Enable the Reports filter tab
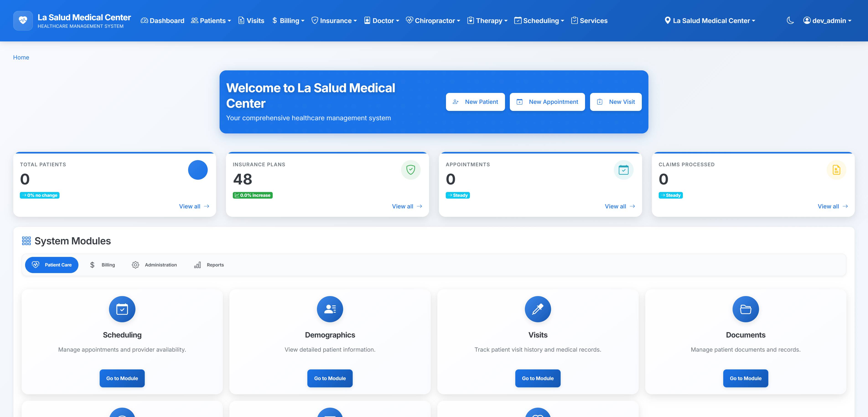 click(x=209, y=265)
